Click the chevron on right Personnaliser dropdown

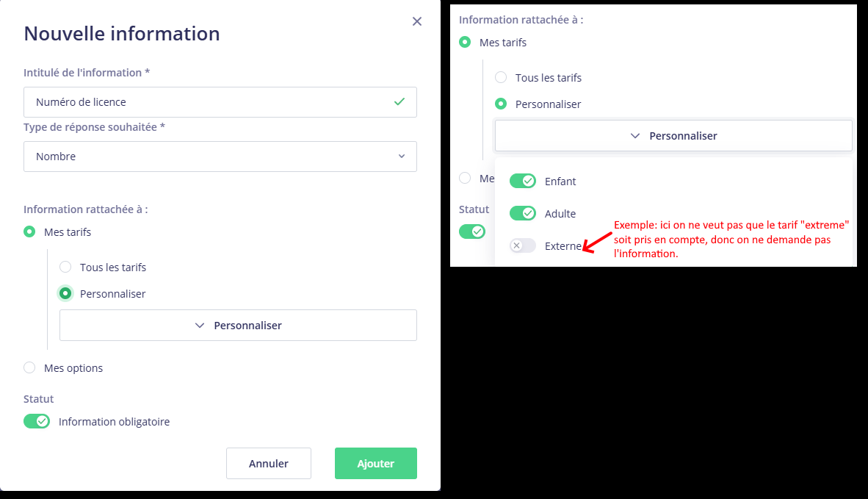[635, 136]
